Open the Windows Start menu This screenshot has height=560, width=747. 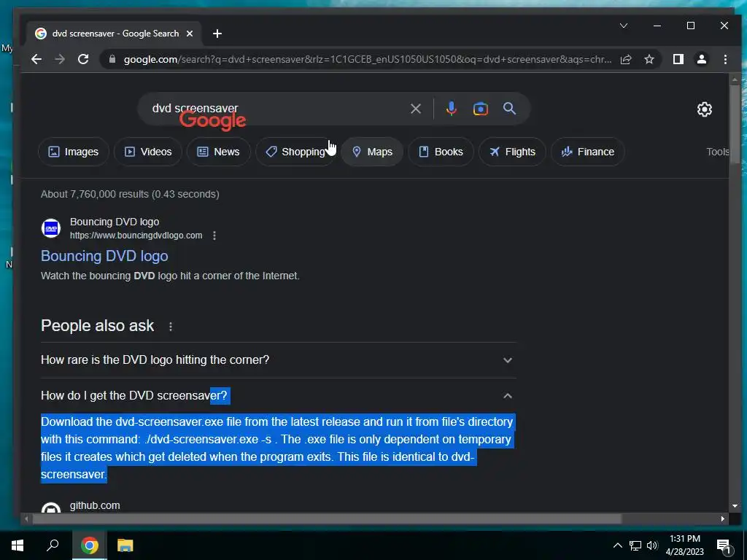click(x=18, y=545)
